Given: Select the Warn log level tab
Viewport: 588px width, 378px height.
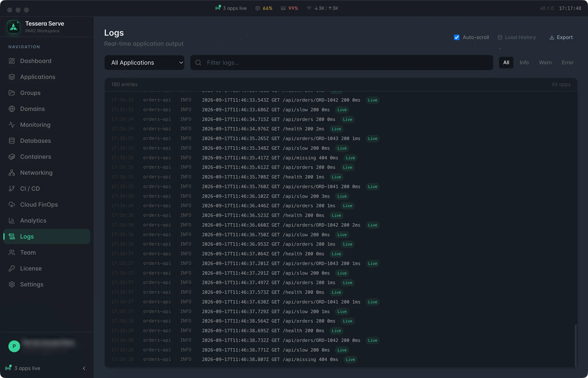Looking at the screenshot, I should [x=545, y=62].
